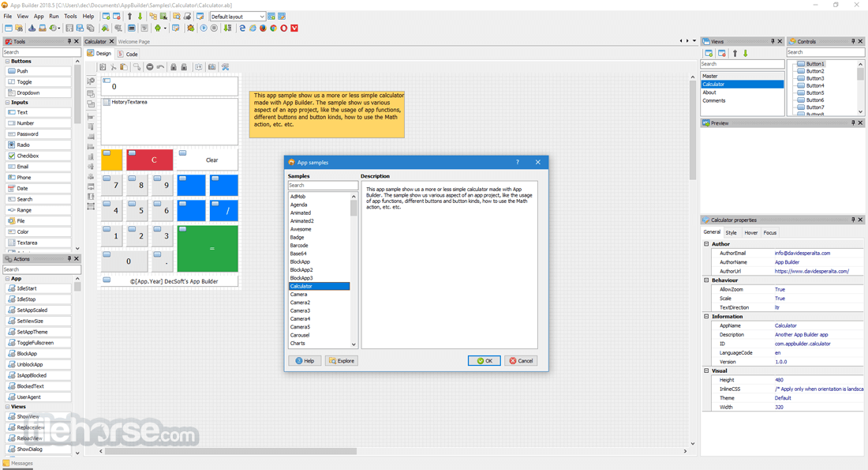The width and height of the screenshot is (868, 470).
Task: Click the red C button on canvas
Action: point(149,160)
